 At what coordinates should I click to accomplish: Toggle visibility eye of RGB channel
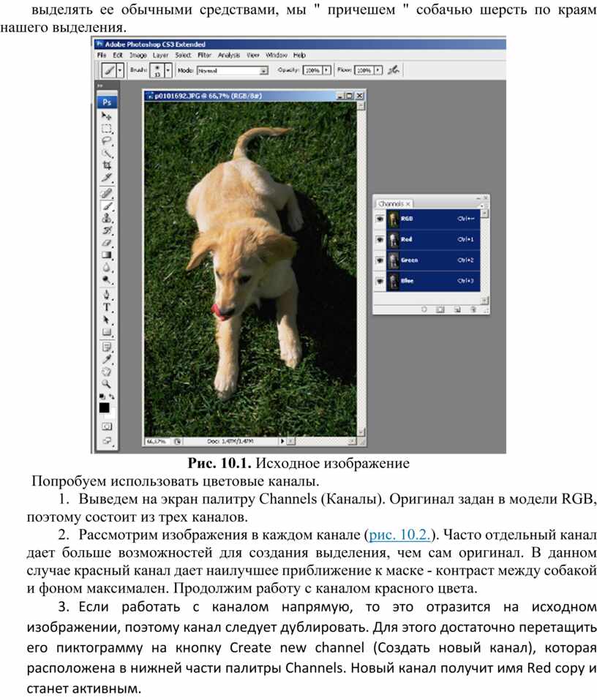[x=380, y=219]
